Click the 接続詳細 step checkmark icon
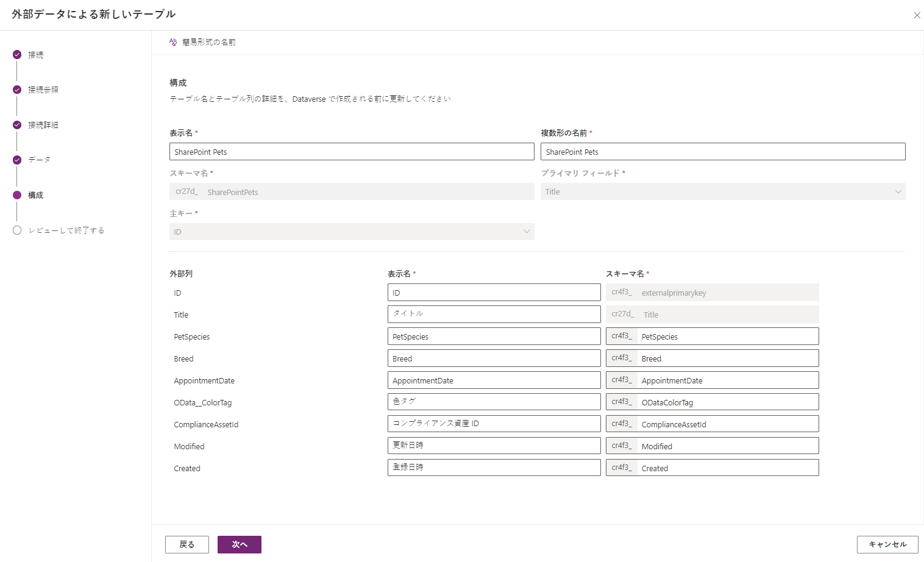Screen dimensions: 924x562 [17, 125]
